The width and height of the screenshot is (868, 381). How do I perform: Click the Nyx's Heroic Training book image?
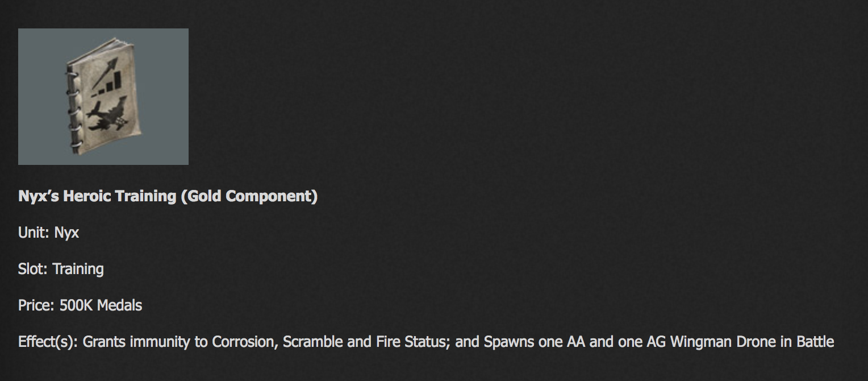pos(103,97)
